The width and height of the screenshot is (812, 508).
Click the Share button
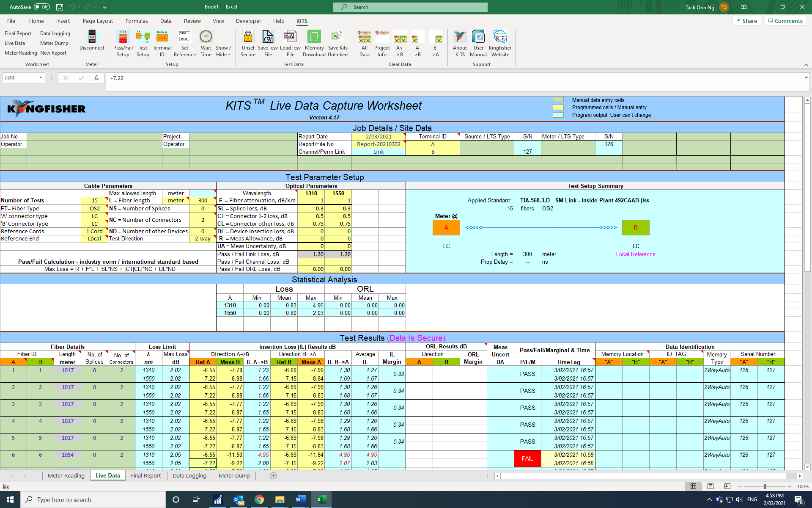(746, 21)
